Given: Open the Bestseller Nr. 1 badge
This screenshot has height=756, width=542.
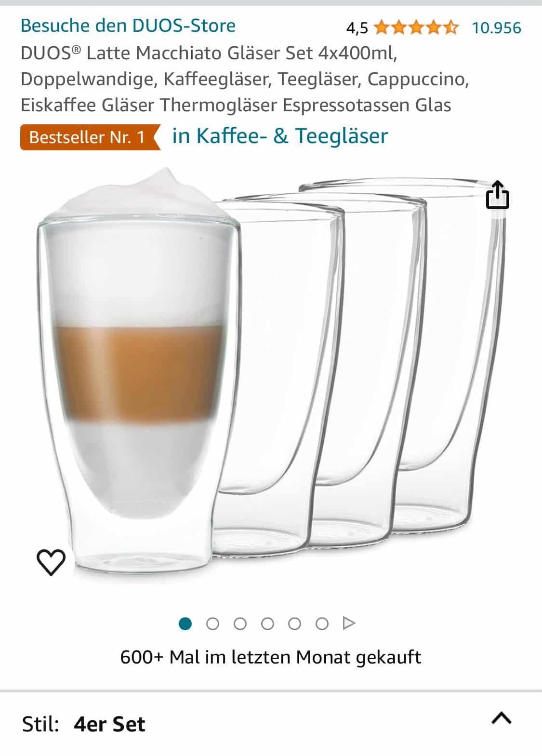Looking at the screenshot, I should [x=91, y=137].
